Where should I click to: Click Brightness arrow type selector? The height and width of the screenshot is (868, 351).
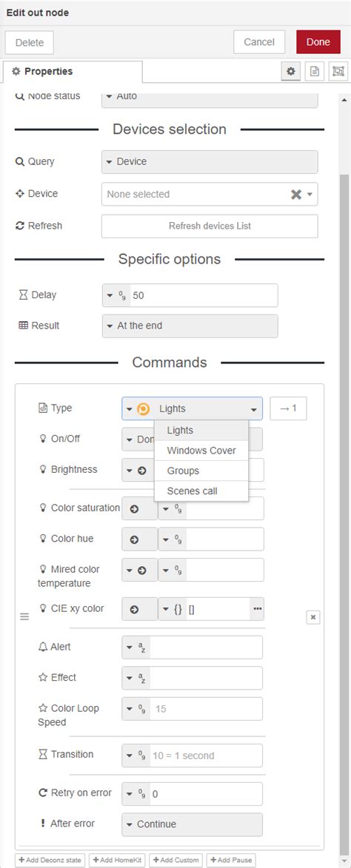pos(136,470)
